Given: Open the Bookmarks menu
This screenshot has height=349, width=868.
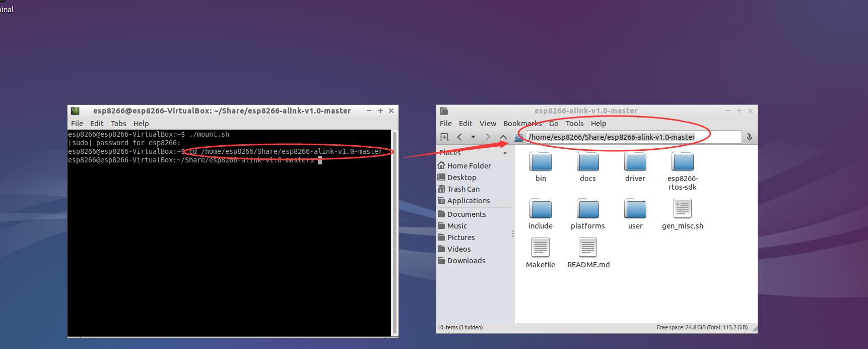Looking at the screenshot, I should [x=522, y=123].
